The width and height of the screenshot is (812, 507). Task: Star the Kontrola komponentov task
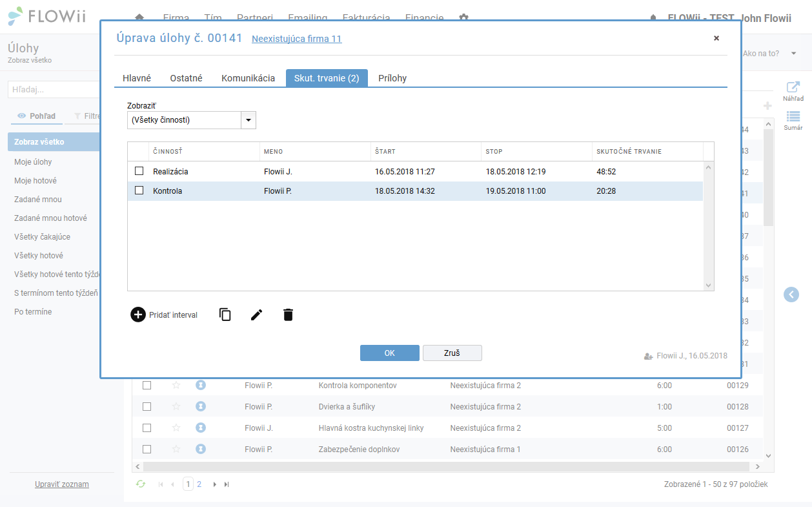[x=176, y=386]
